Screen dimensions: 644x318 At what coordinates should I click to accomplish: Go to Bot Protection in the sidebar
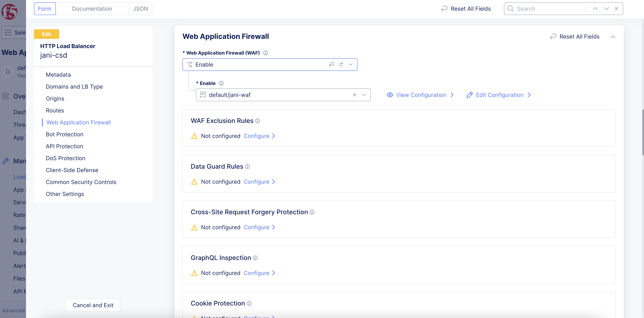[65, 134]
